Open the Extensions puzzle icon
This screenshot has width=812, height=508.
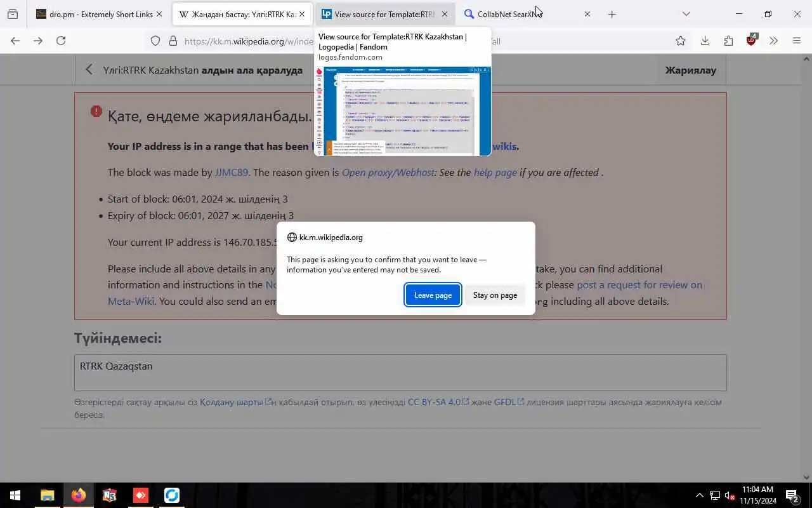click(728, 41)
